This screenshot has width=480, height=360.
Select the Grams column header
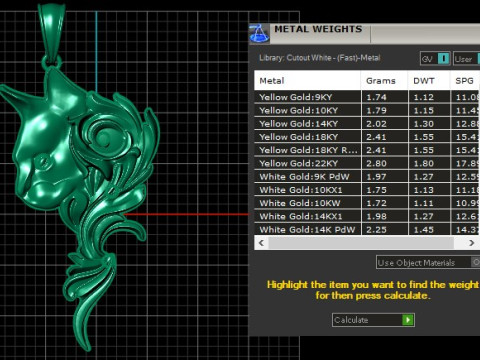tap(384, 81)
